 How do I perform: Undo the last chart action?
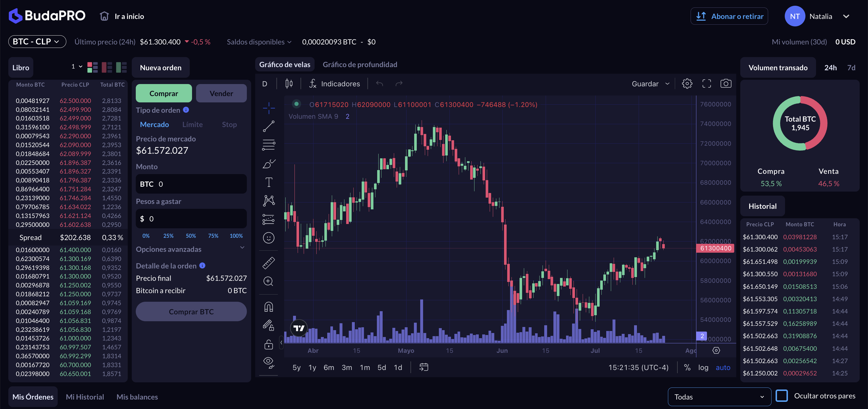tap(379, 83)
